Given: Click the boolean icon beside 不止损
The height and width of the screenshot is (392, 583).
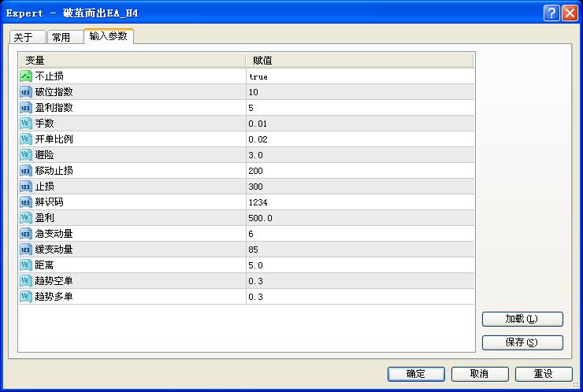Looking at the screenshot, I should (x=26, y=76).
